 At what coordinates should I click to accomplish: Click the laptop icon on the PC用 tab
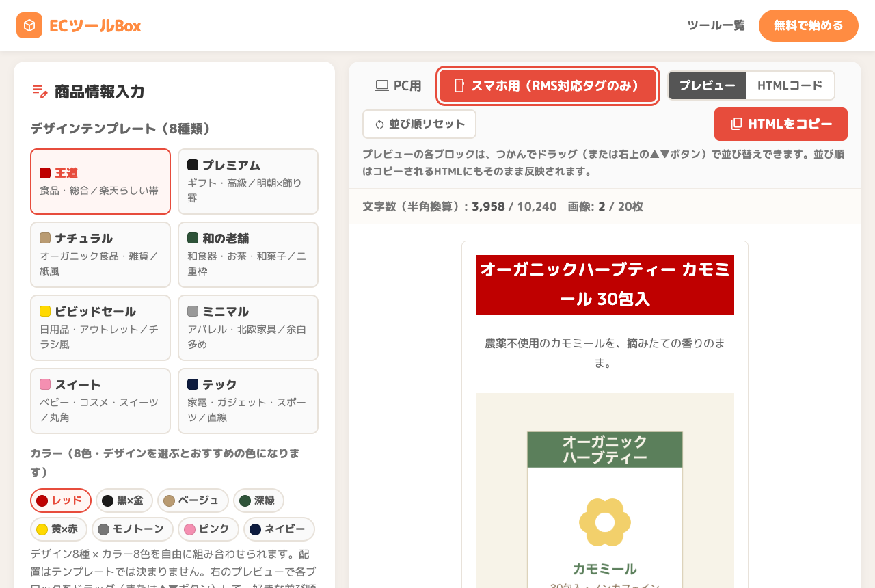[x=382, y=85]
